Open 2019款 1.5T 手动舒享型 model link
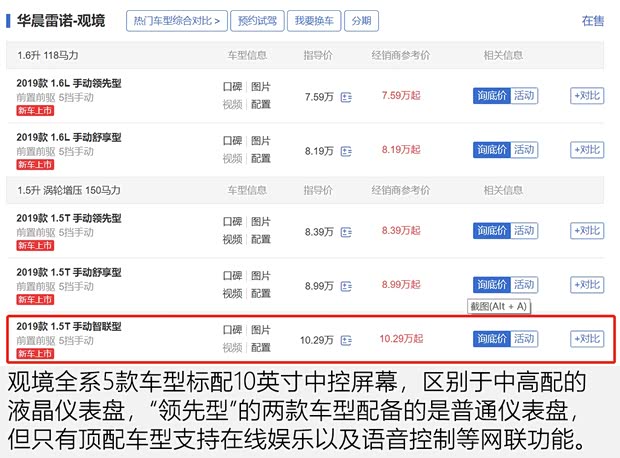Viewport: 620px width, 458px height. tap(69, 273)
